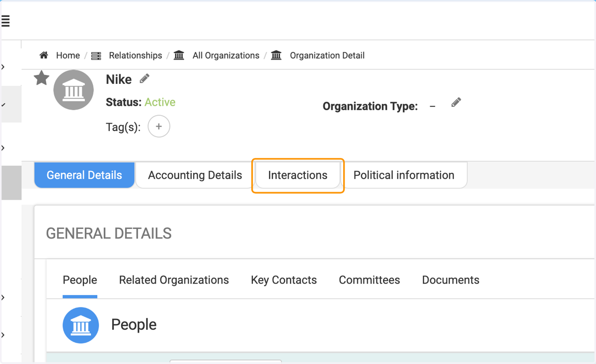The height and width of the screenshot is (364, 596).
Task: Switch to General Details tab
Action: [x=84, y=175]
